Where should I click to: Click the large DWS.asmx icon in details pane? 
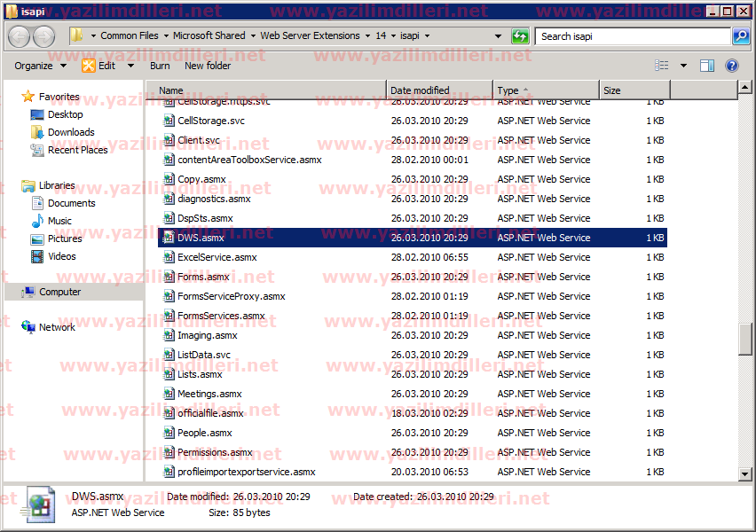38,505
